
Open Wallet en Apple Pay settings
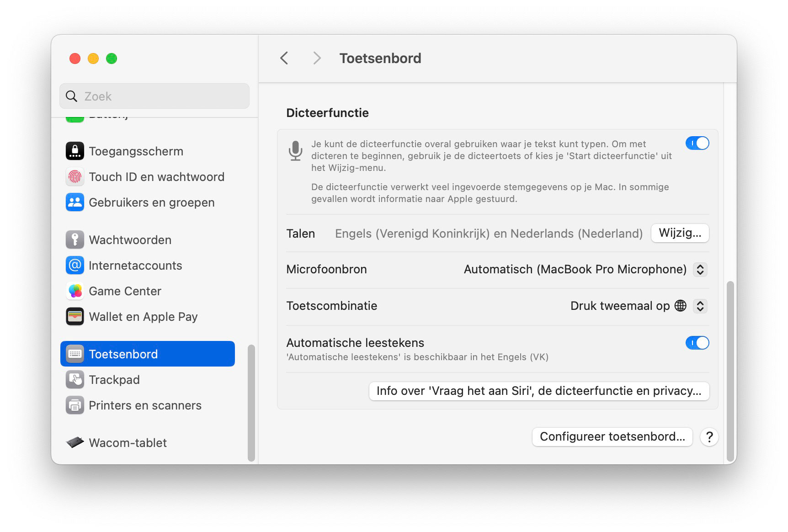click(x=147, y=316)
